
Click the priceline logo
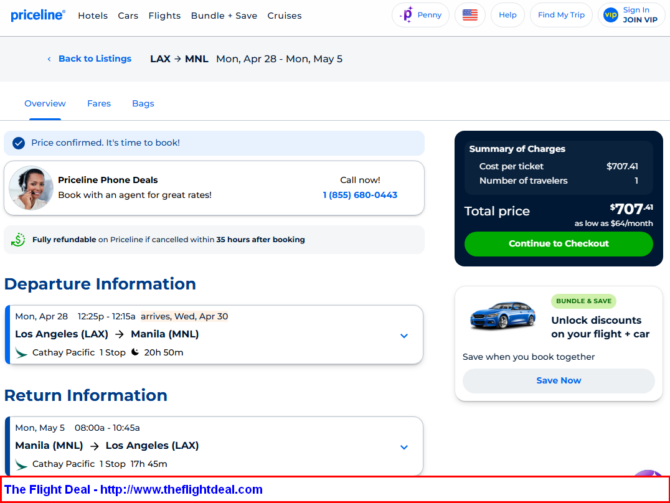pos(38,15)
